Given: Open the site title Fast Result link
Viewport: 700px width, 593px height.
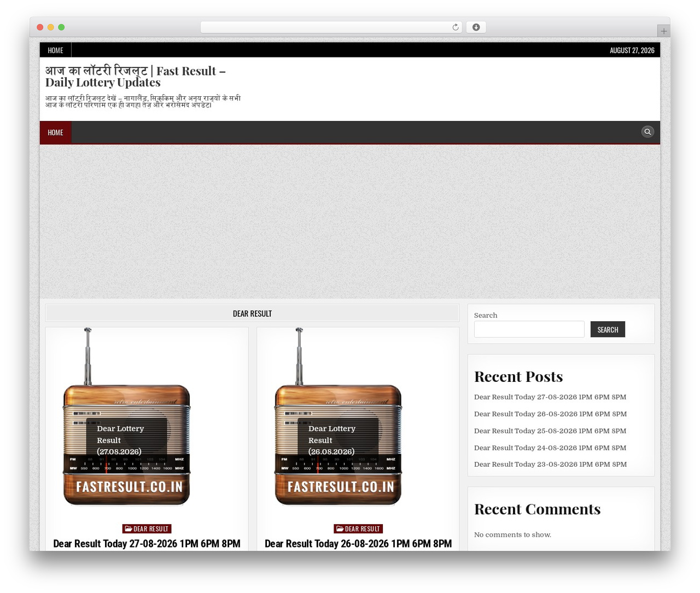Looking at the screenshot, I should tap(136, 77).
